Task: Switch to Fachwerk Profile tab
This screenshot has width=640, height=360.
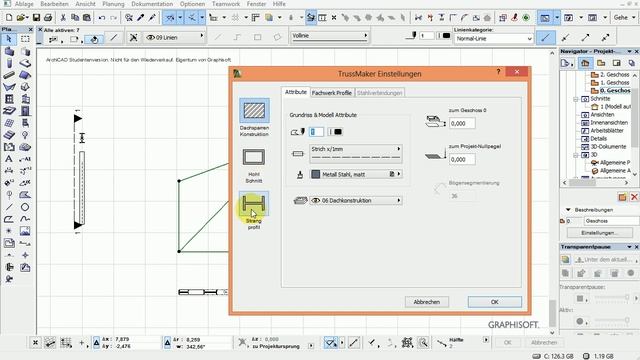Action: [x=331, y=93]
